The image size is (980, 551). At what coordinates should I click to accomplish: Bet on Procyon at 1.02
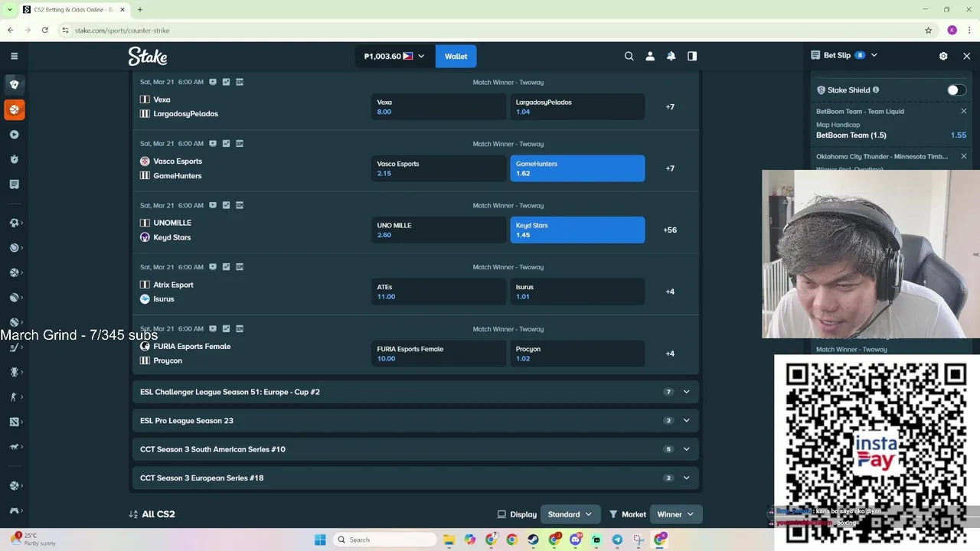tap(577, 354)
